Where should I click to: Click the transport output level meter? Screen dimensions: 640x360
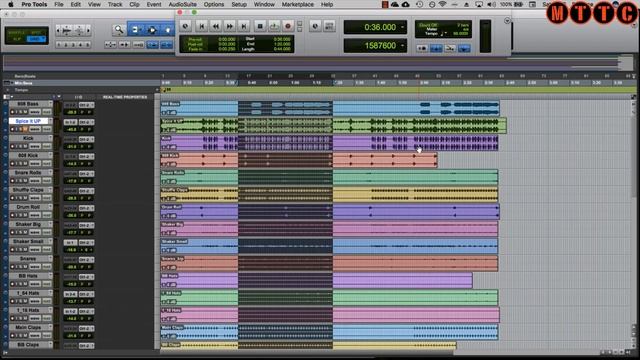coord(485,36)
